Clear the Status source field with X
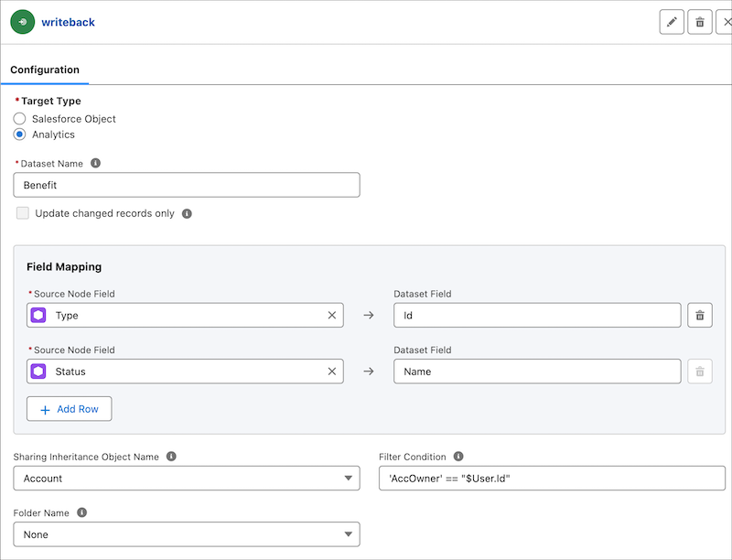Screen dimensions: 732x560 332,372
